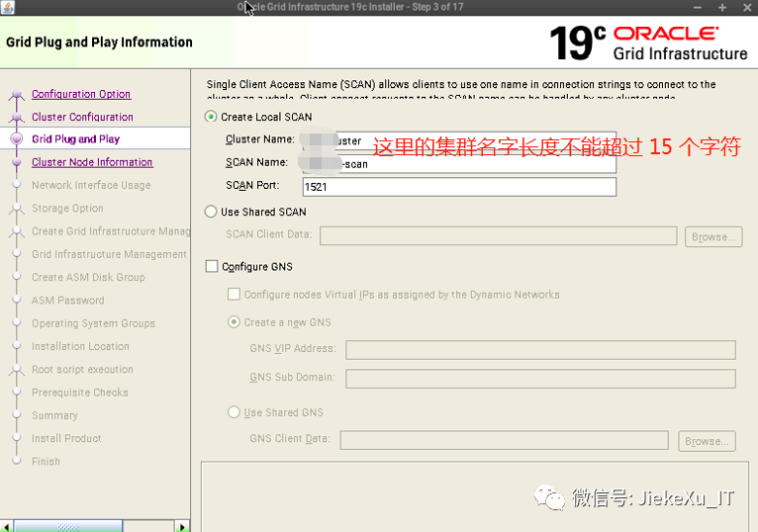The width and height of the screenshot is (758, 532).
Task: Click the GNS VIP Address field
Action: tap(540, 350)
